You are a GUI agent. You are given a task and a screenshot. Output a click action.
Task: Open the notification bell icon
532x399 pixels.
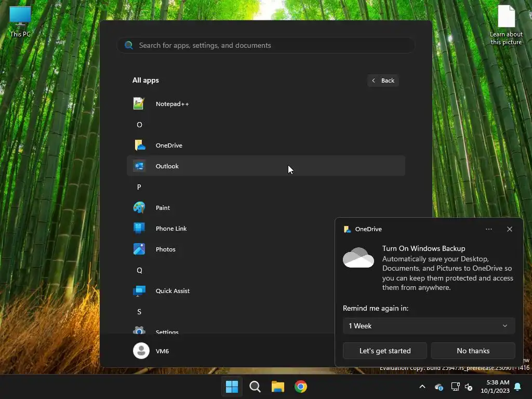tap(518, 387)
